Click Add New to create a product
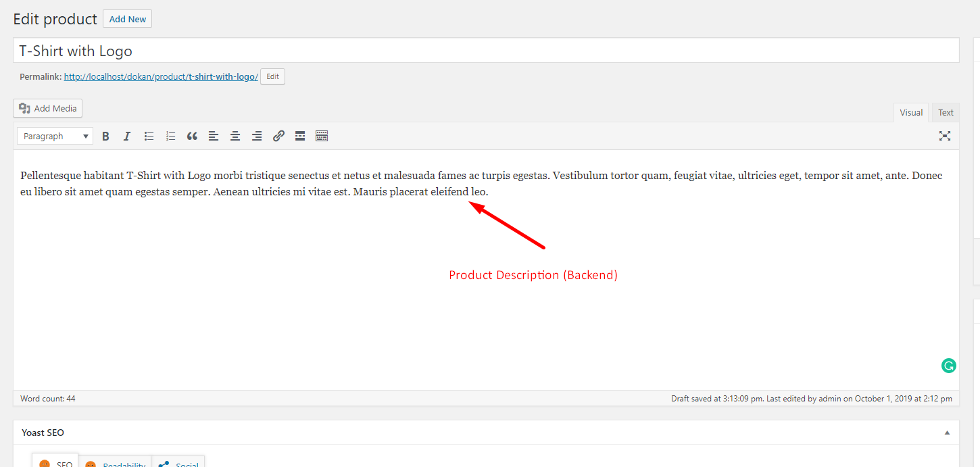This screenshot has width=980, height=467. tap(127, 18)
